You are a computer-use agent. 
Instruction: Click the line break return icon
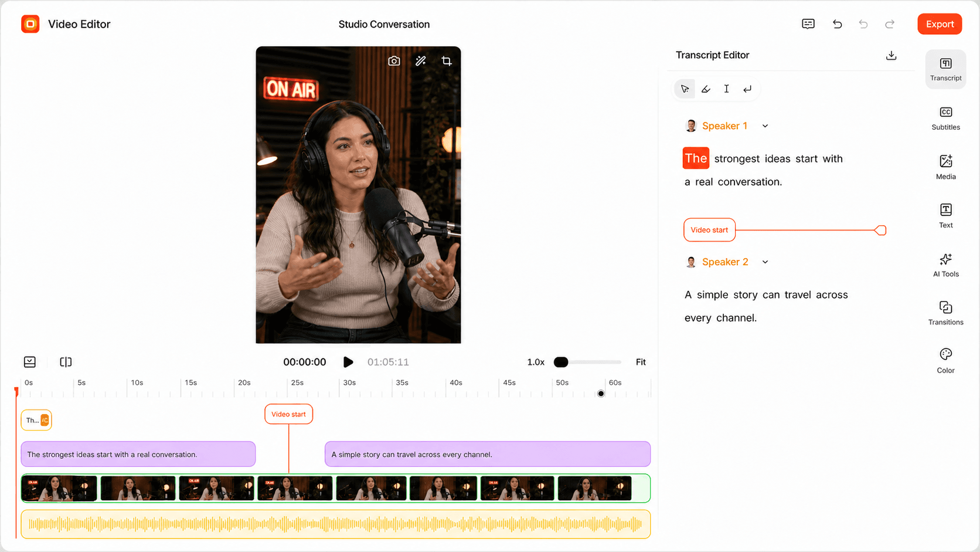747,89
